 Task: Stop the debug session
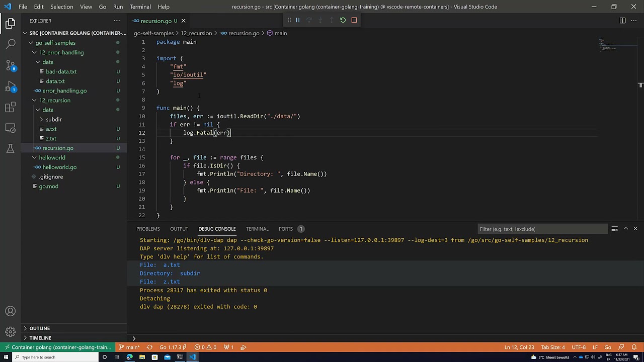(x=354, y=20)
